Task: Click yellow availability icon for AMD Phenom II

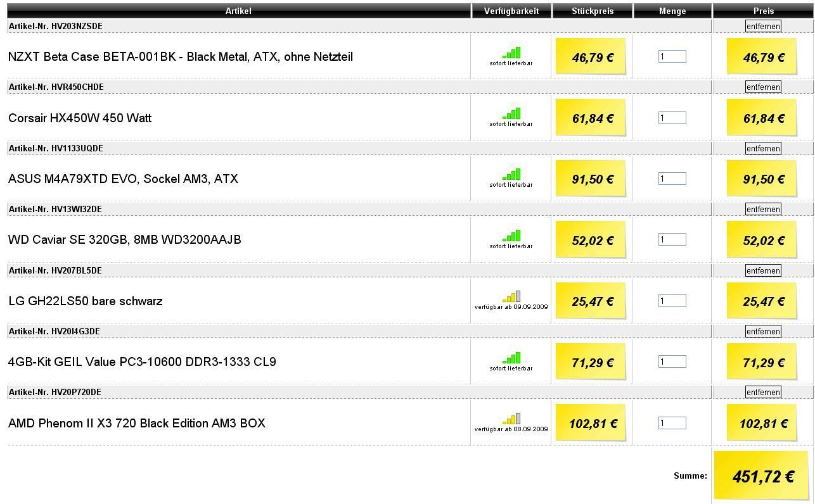Action: click(511, 419)
